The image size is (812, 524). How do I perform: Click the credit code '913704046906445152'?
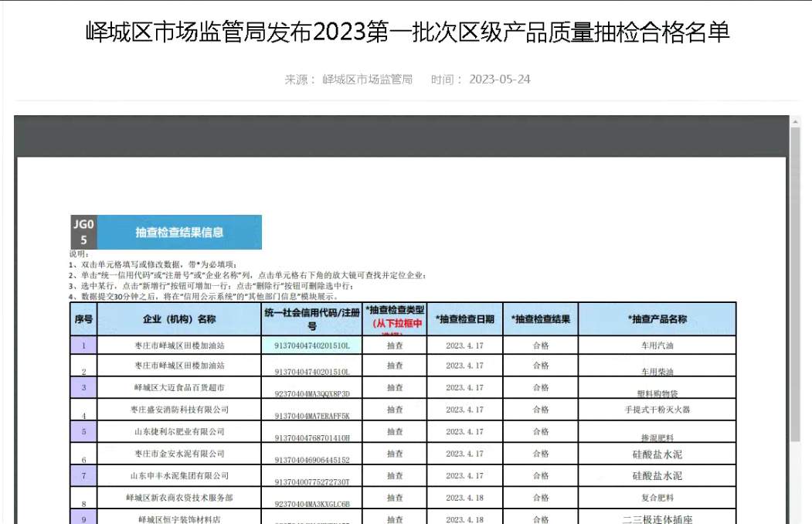point(312,460)
